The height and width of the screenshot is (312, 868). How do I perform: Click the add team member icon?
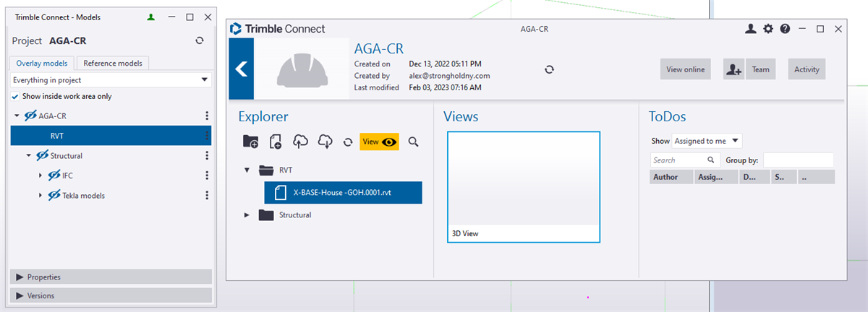(x=734, y=69)
